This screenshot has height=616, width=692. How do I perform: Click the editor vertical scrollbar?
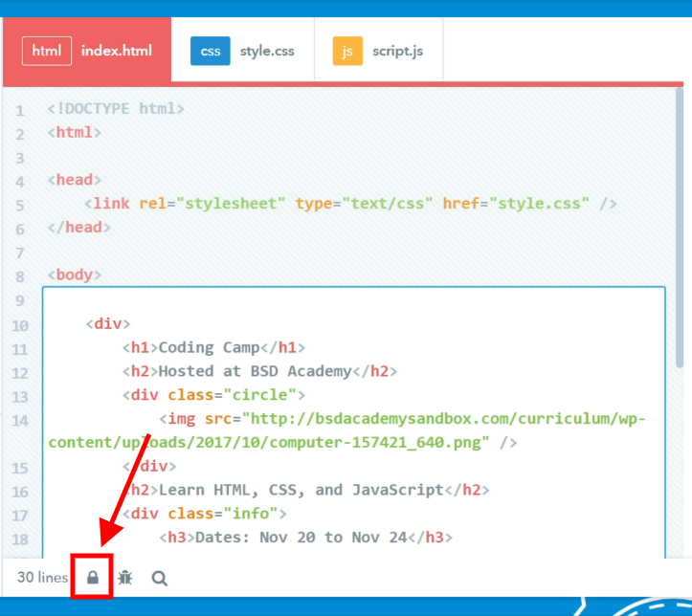click(x=680, y=227)
